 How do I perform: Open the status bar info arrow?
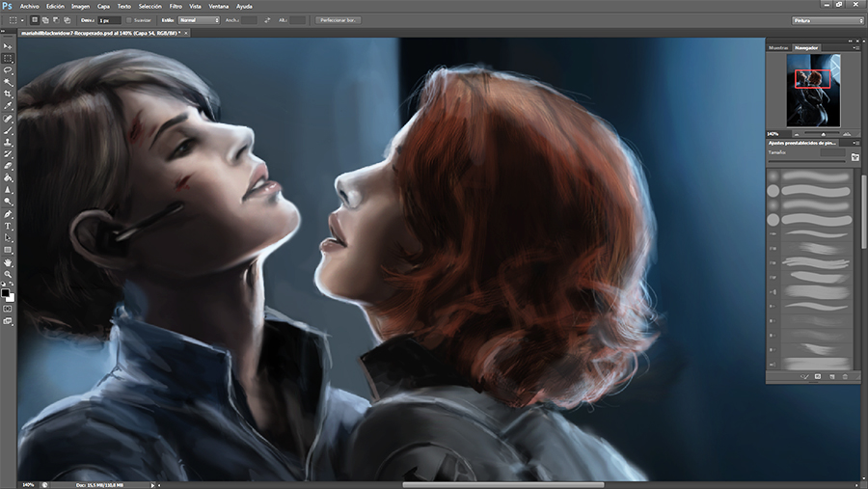point(152,485)
